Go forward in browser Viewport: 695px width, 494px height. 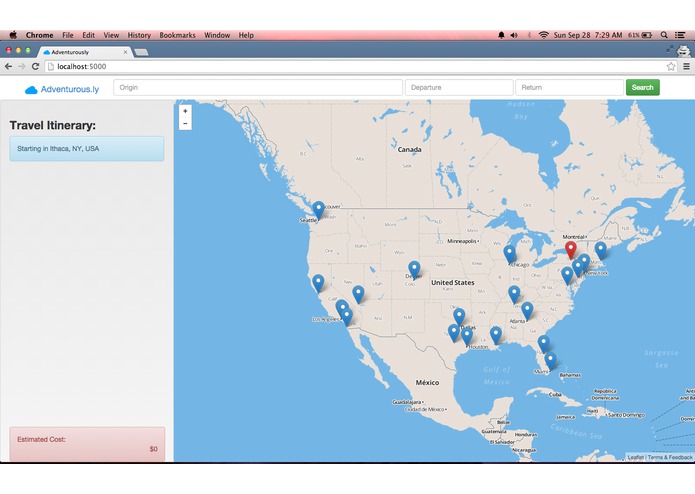(x=22, y=66)
